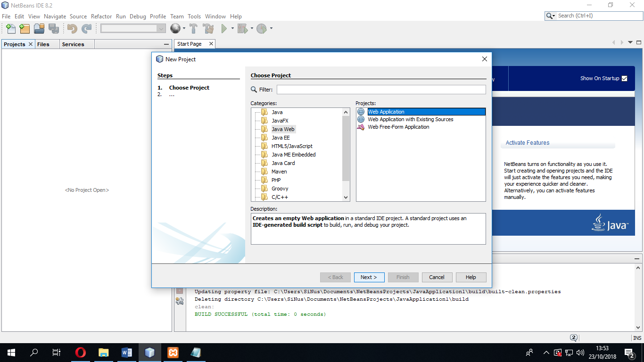Viewport: 644px width, 362px height.
Task: Select Web Free-Form Application project type
Action: (399, 127)
